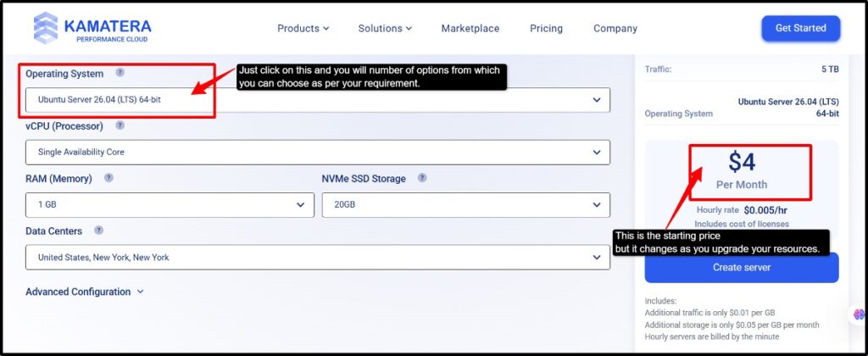The width and height of the screenshot is (868, 356).
Task: Click the Kamatera logo
Action: pyautogui.click(x=92, y=28)
